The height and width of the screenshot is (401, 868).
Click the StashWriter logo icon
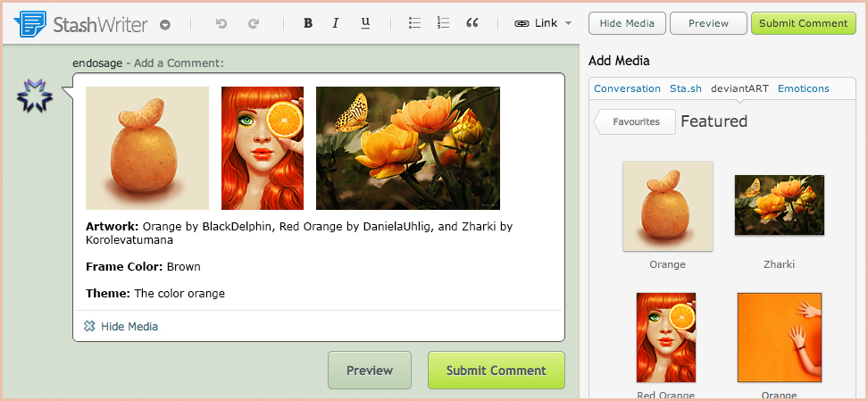tap(29, 24)
